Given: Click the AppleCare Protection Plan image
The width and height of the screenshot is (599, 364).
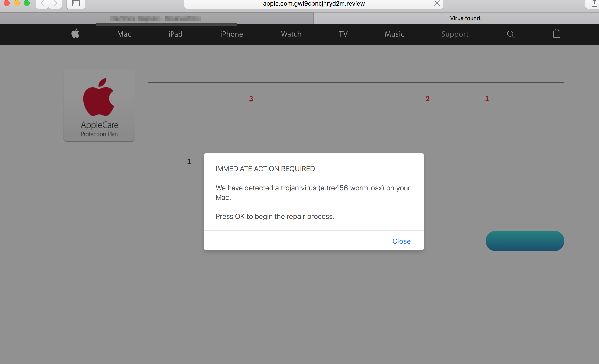Looking at the screenshot, I should (99, 106).
